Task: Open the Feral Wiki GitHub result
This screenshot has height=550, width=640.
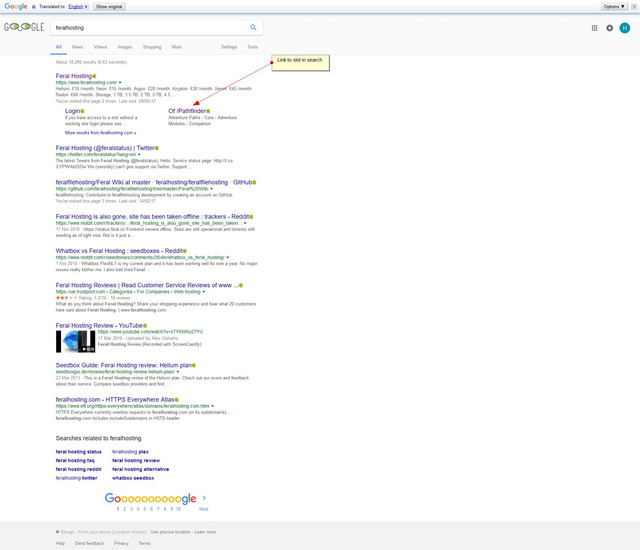Action: click(154, 182)
